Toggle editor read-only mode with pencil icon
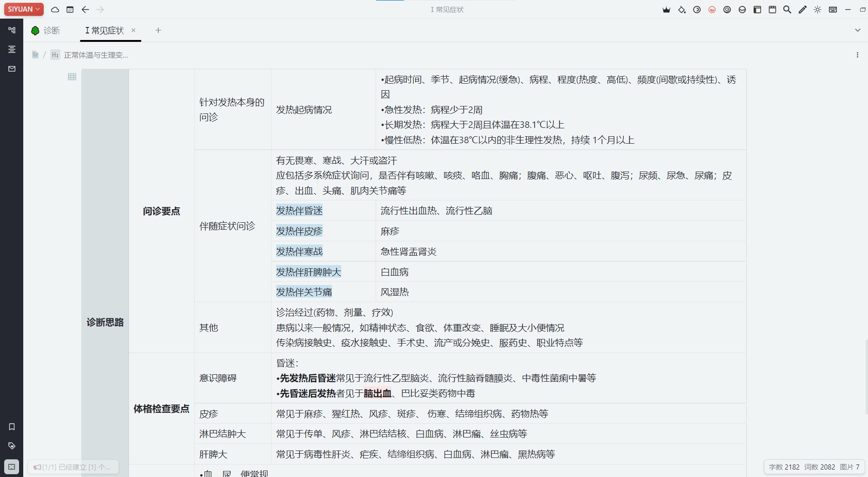The width and height of the screenshot is (868, 477). click(x=802, y=9)
